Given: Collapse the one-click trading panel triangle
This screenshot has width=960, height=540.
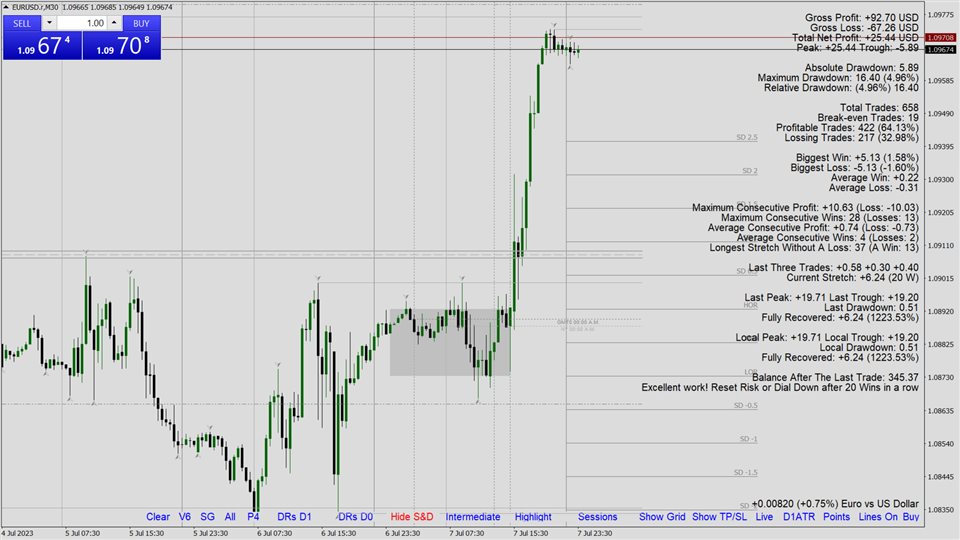Looking at the screenshot, I should (x=6, y=7).
